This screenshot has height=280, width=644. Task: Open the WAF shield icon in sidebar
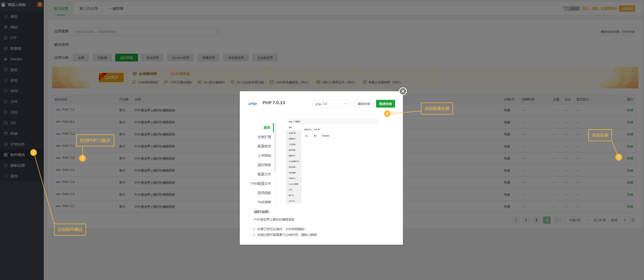pyautogui.click(x=6, y=91)
